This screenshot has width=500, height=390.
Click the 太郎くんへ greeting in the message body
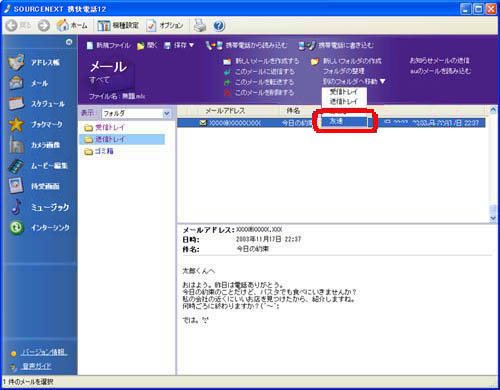coord(198,271)
